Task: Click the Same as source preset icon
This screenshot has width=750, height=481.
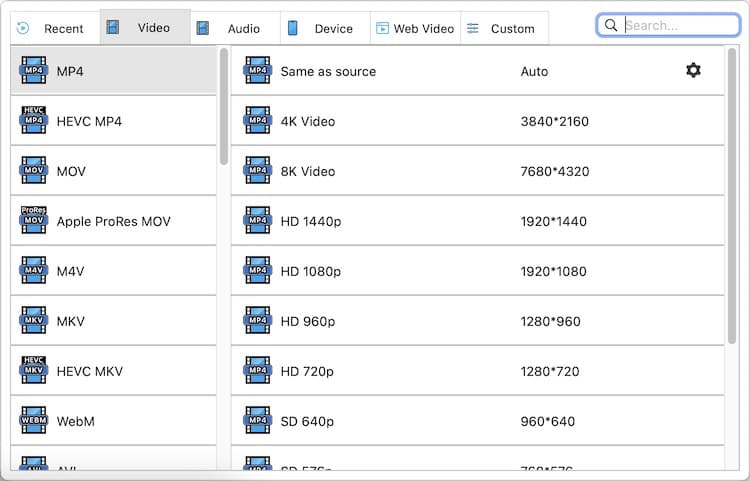Action: click(257, 70)
